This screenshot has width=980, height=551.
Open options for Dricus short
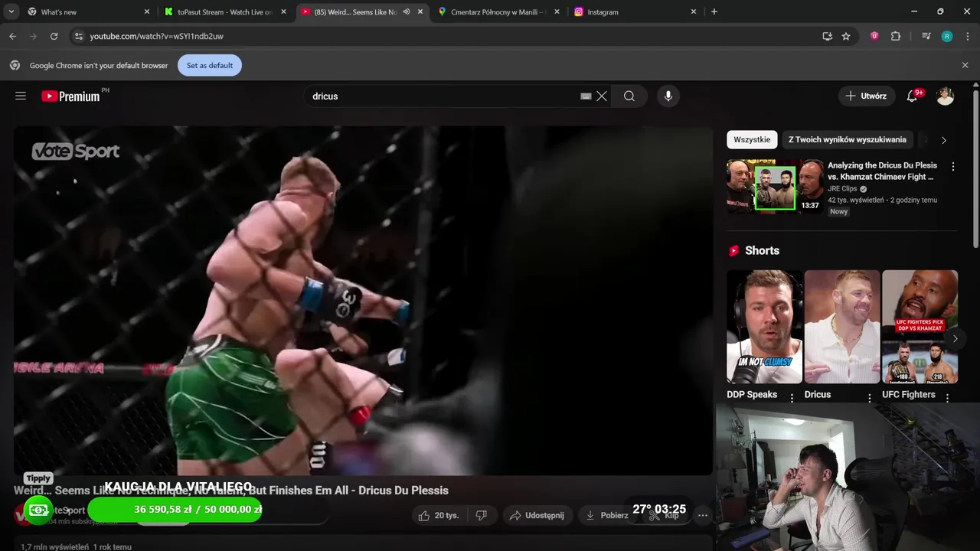870,398
